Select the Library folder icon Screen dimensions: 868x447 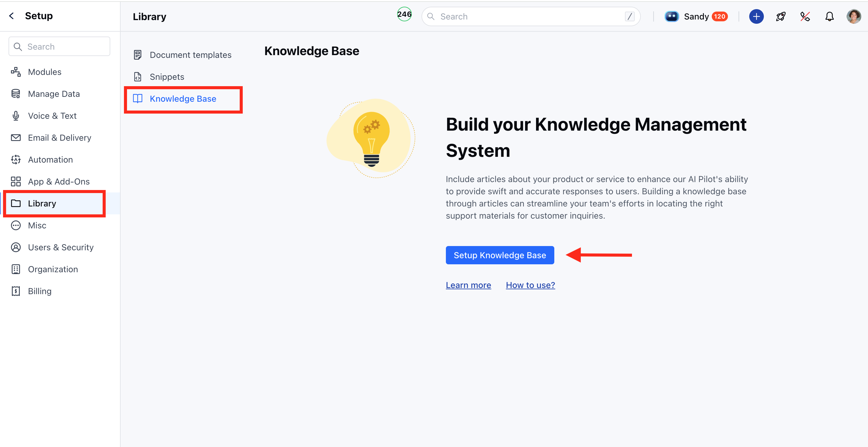(16, 203)
